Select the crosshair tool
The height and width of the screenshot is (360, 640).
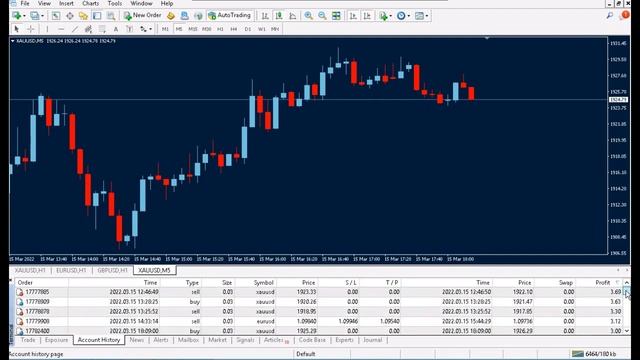coord(31,29)
